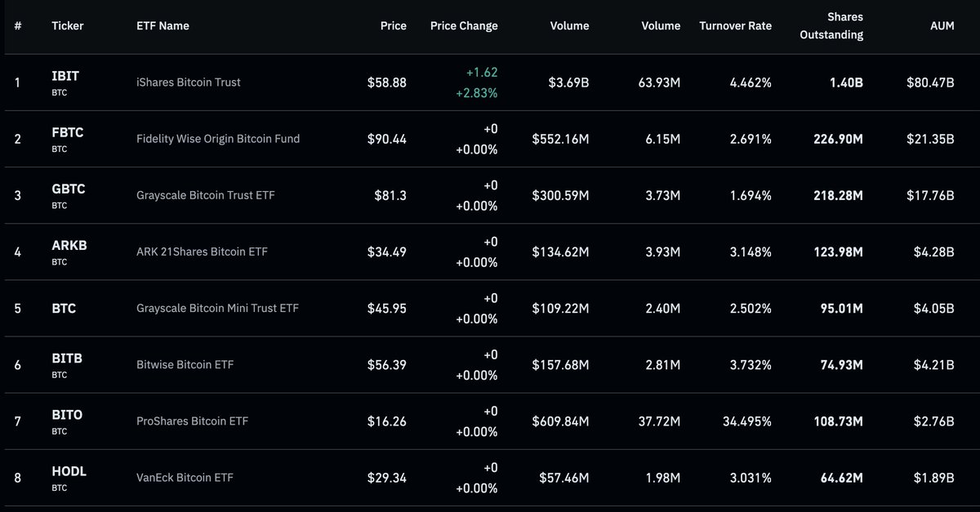Click the $81.3 price cell
Screen dimensions: 980x512
point(390,195)
